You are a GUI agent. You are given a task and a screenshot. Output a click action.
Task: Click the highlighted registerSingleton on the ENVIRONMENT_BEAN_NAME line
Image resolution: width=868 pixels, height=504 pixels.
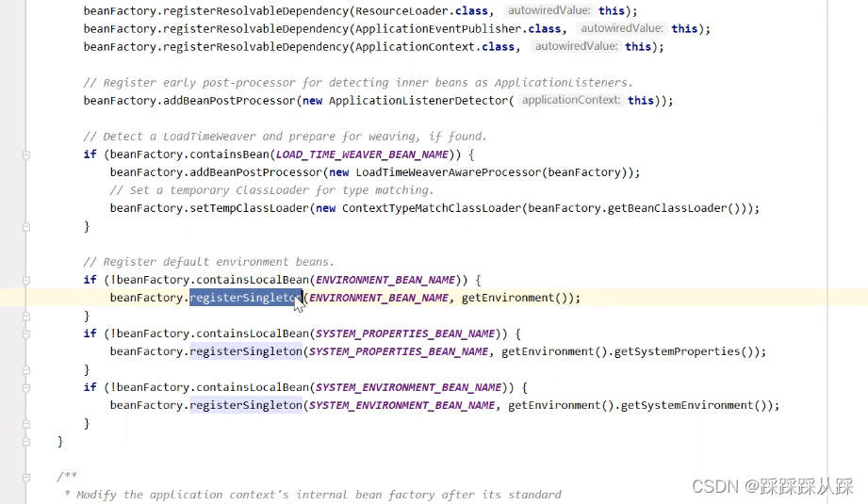click(x=246, y=298)
